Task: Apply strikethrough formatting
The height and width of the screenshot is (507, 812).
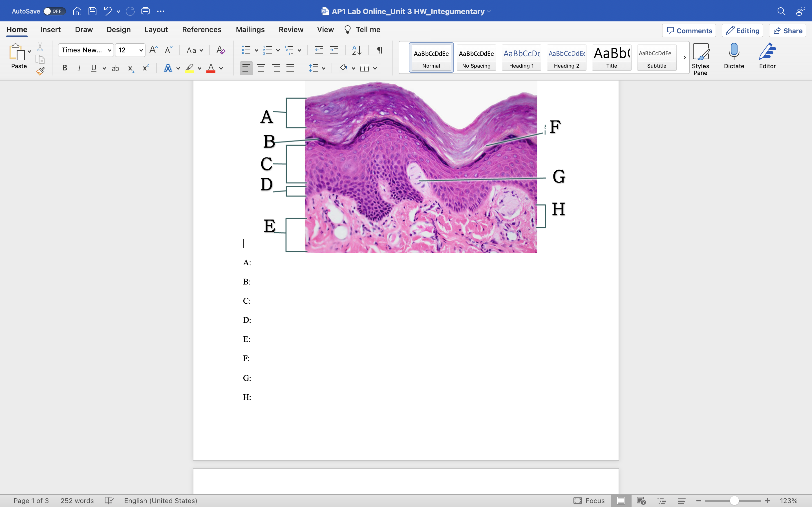Action: tap(115, 68)
